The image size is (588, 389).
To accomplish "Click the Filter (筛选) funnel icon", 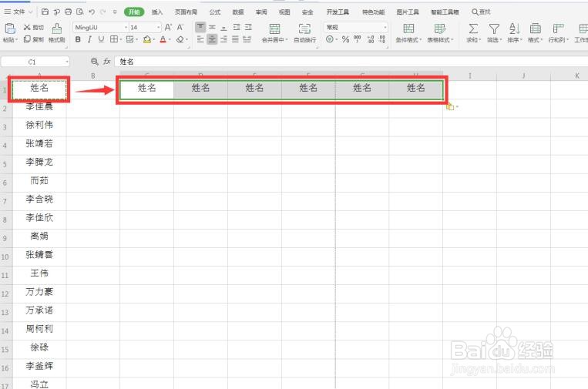I will [x=494, y=29].
